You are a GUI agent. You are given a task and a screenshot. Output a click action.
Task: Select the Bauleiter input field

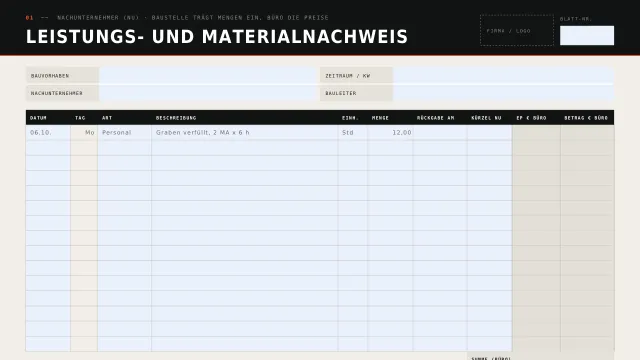click(503, 93)
